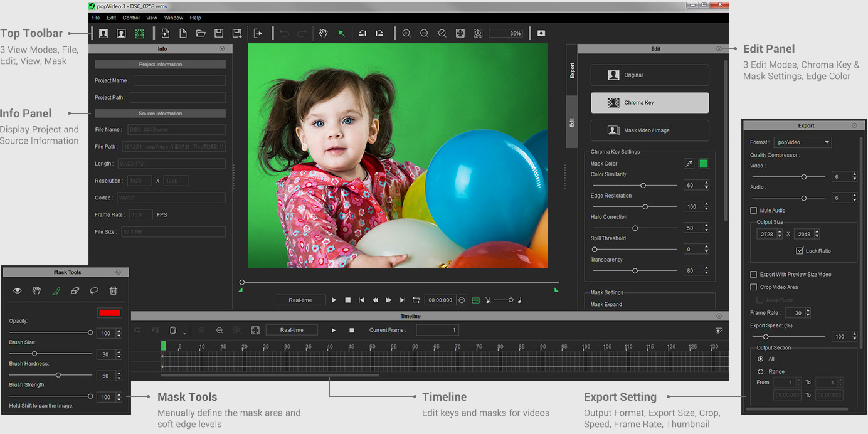Image resolution: width=868 pixels, height=434 pixels.
Task: Select the Pan hand tool in top toolbar
Action: (x=323, y=33)
